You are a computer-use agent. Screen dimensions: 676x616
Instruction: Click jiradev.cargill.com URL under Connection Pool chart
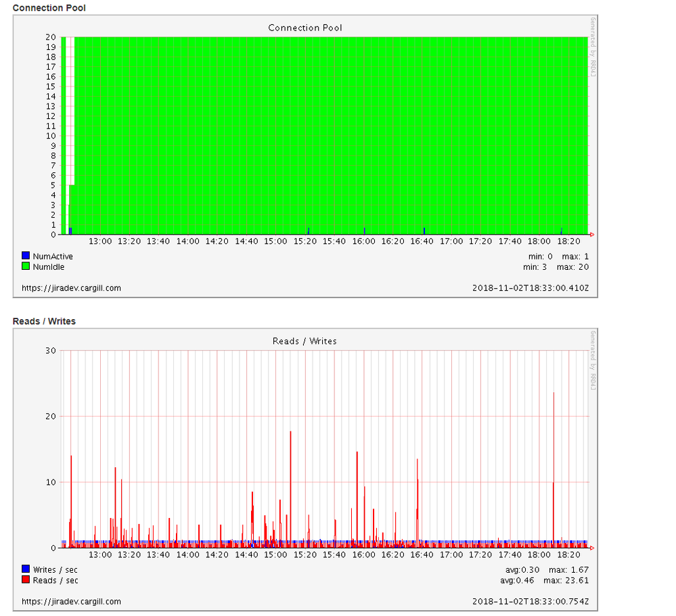tap(71, 288)
